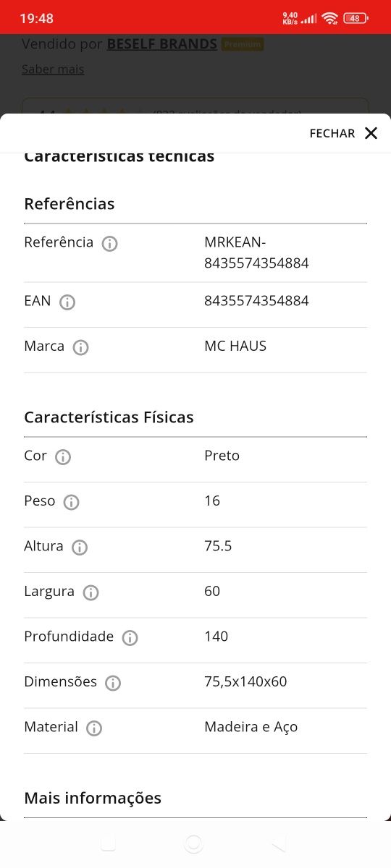Tap the info icon next to Peso
The image size is (391, 868).
click(71, 502)
